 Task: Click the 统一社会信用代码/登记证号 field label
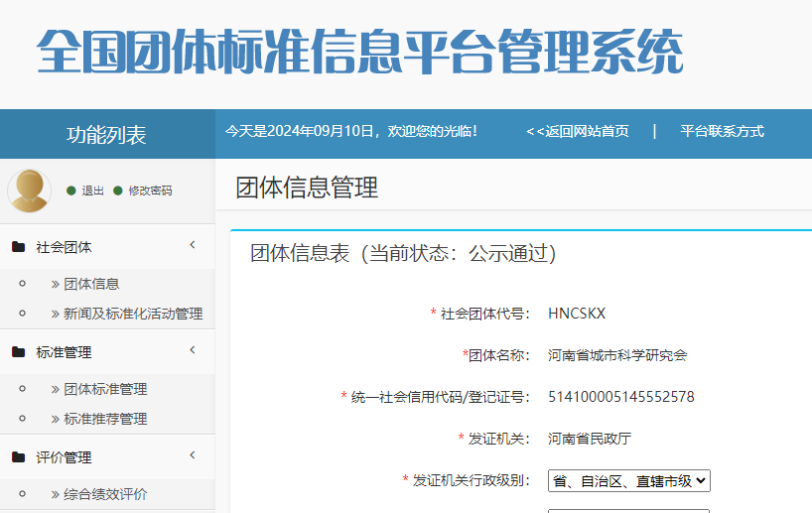[x=436, y=397]
